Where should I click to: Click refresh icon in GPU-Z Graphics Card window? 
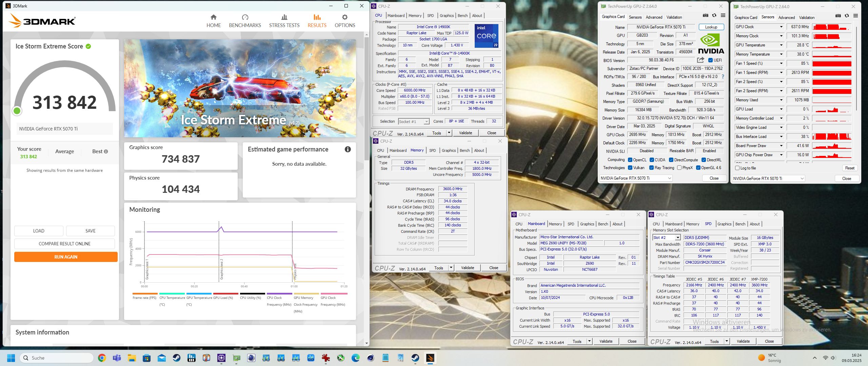pyautogui.click(x=714, y=15)
